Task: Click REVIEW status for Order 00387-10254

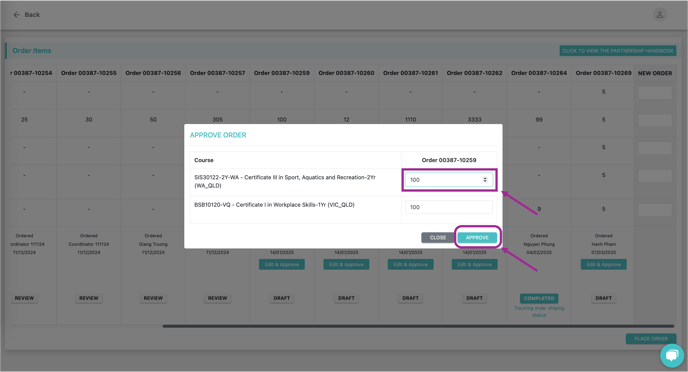Action: pos(24,298)
